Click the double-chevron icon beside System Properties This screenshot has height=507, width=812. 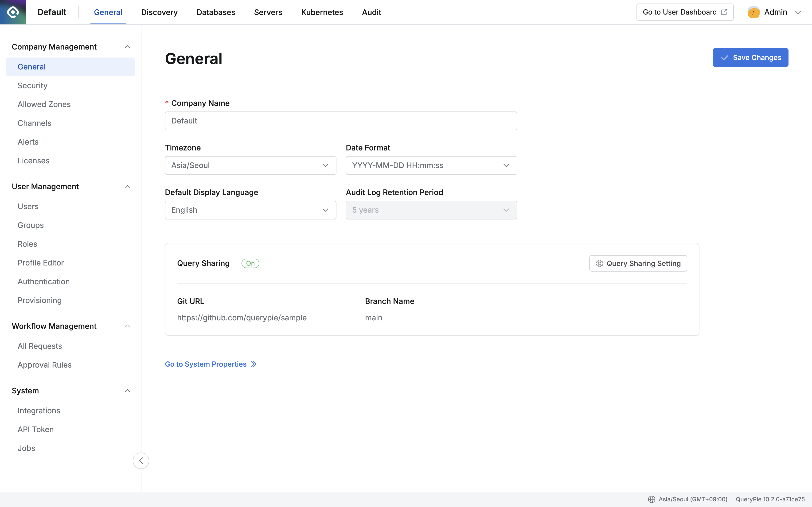point(254,364)
